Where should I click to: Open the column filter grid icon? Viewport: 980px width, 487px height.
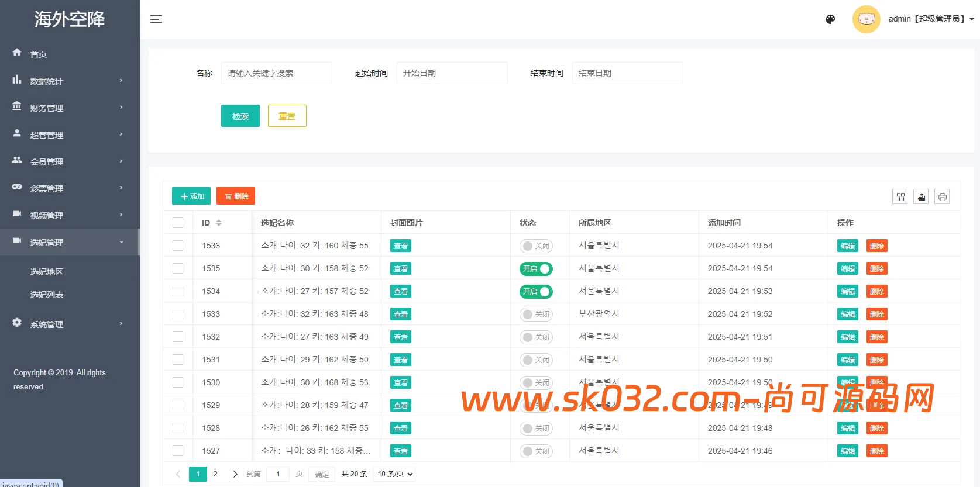coord(900,197)
